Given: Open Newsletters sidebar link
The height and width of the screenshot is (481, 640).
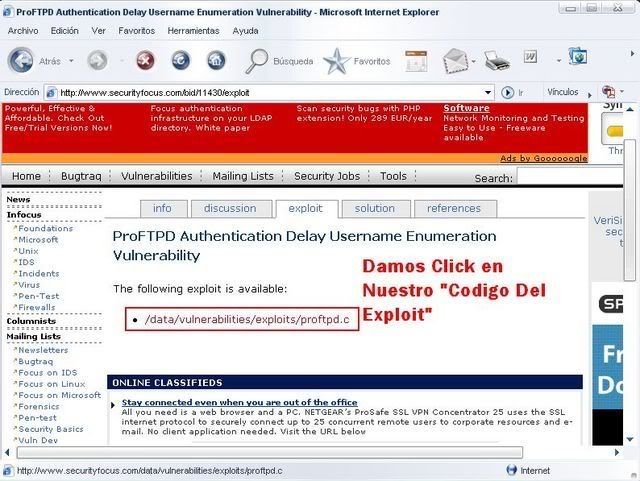Looking at the screenshot, I should [x=43, y=350].
